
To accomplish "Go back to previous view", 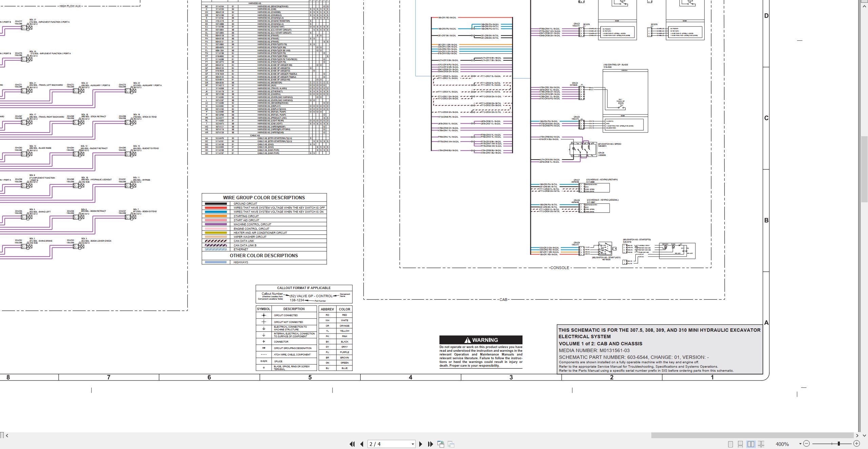I will point(441,444).
